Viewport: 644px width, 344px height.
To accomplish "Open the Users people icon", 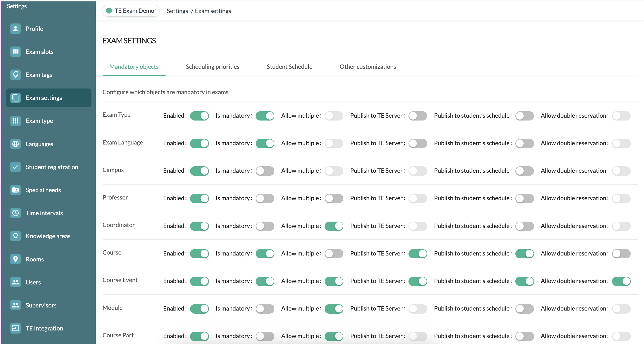I will [15, 282].
